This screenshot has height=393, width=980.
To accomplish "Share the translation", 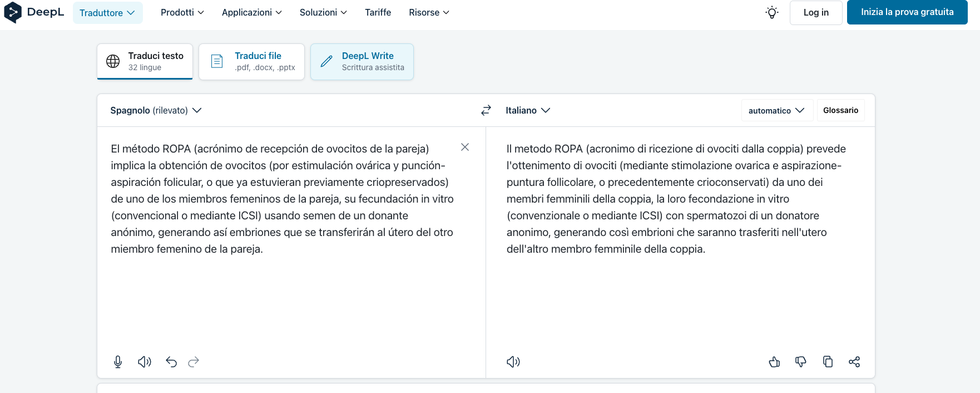I will (x=854, y=362).
